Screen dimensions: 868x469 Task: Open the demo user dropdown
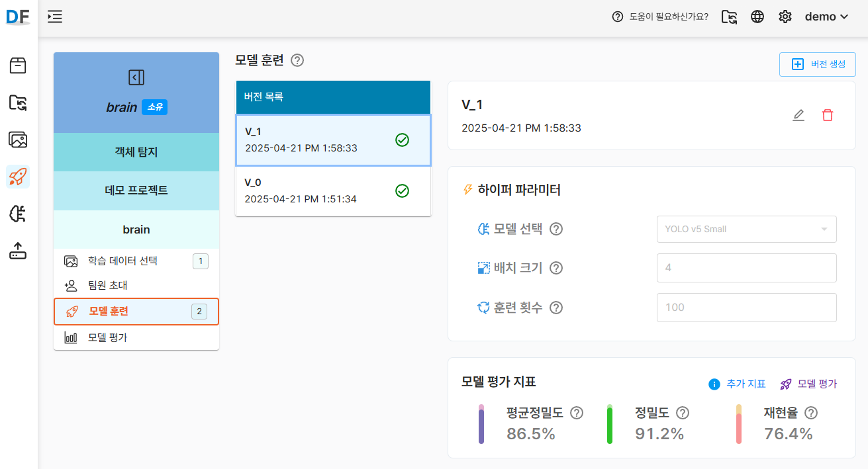(x=826, y=17)
